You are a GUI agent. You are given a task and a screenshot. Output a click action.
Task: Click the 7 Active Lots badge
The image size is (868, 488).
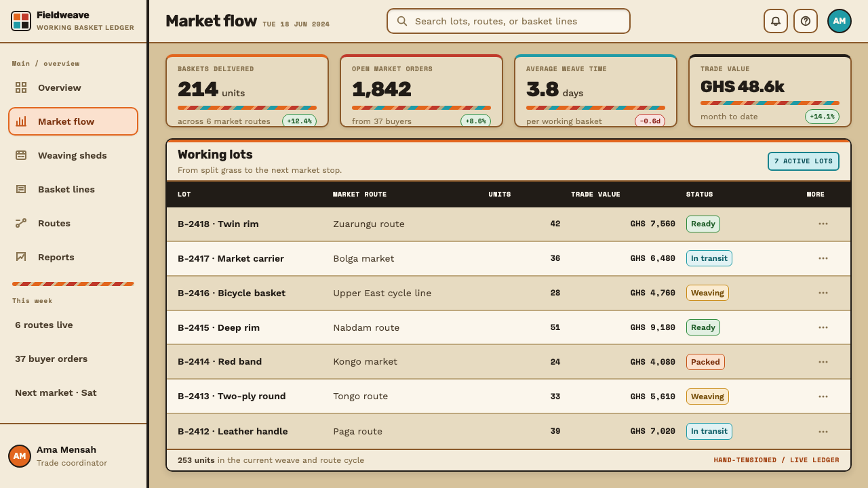pos(804,161)
